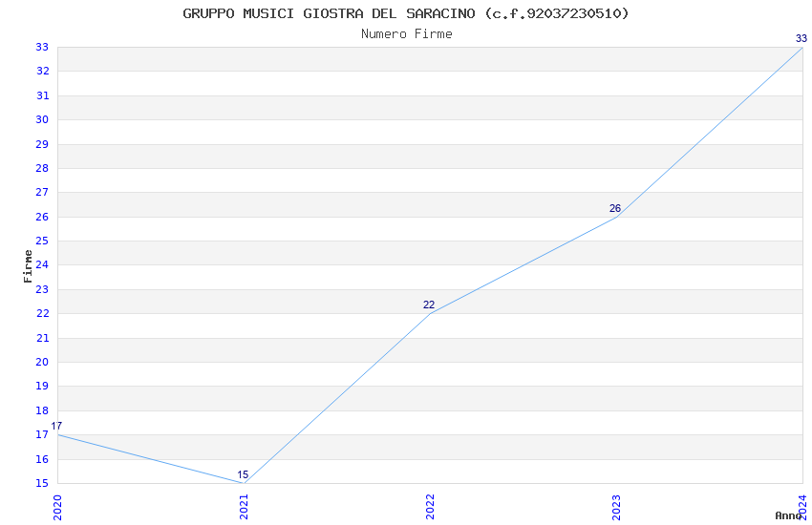
Task: Click y-axis tick value 26
Action: (42, 217)
